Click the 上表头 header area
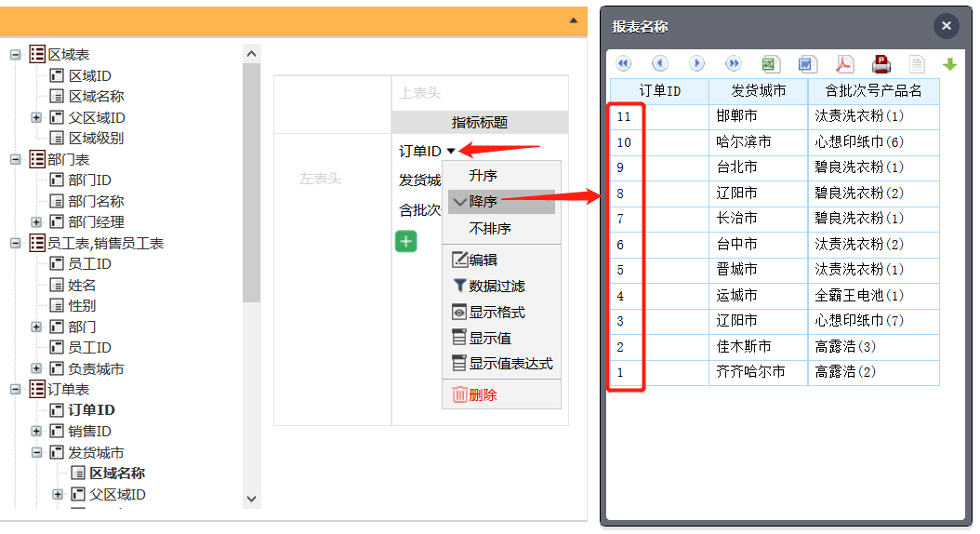Viewport: 980px width, 534px height. (x=480, y=94)
